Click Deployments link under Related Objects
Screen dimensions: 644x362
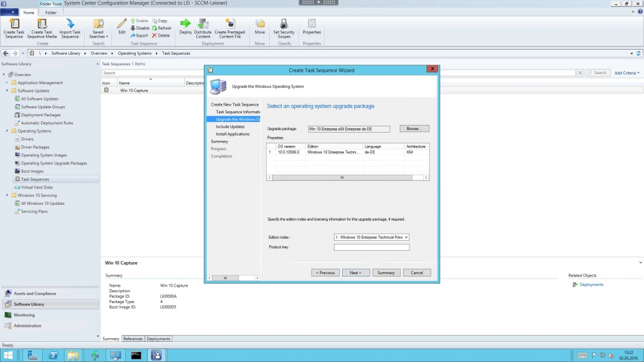591,285
